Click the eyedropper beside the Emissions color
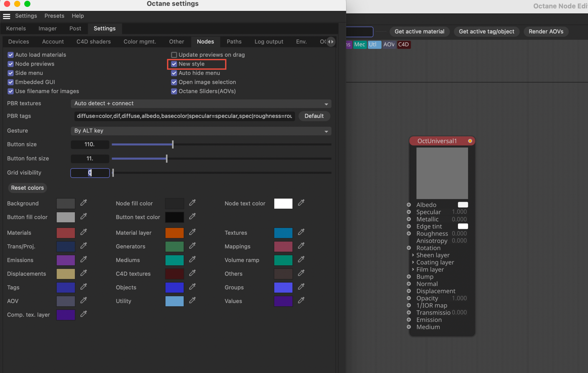This screenshot has width=588, height=373. 84,259
